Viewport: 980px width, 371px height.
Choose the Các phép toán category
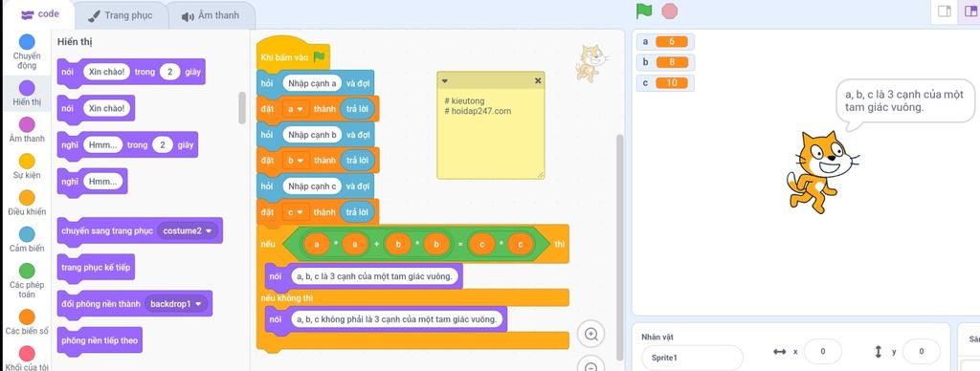click(x=26, y=280)
